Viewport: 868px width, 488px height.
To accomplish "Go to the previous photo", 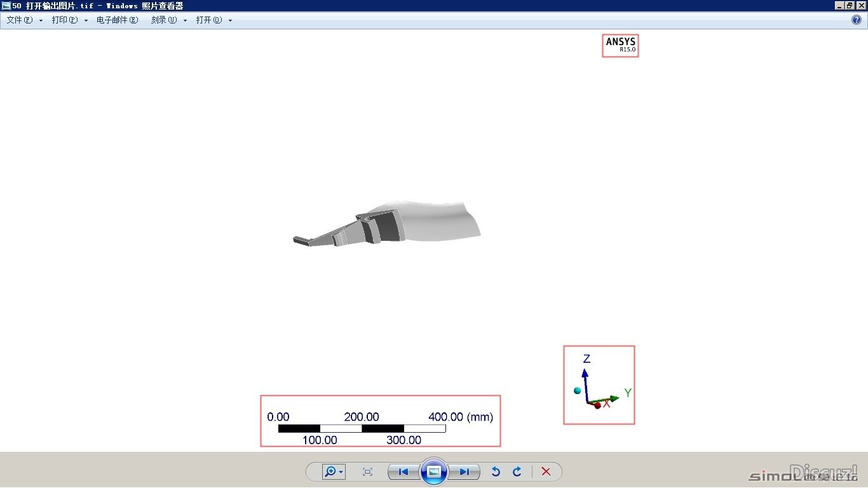I will click(403, 471).
